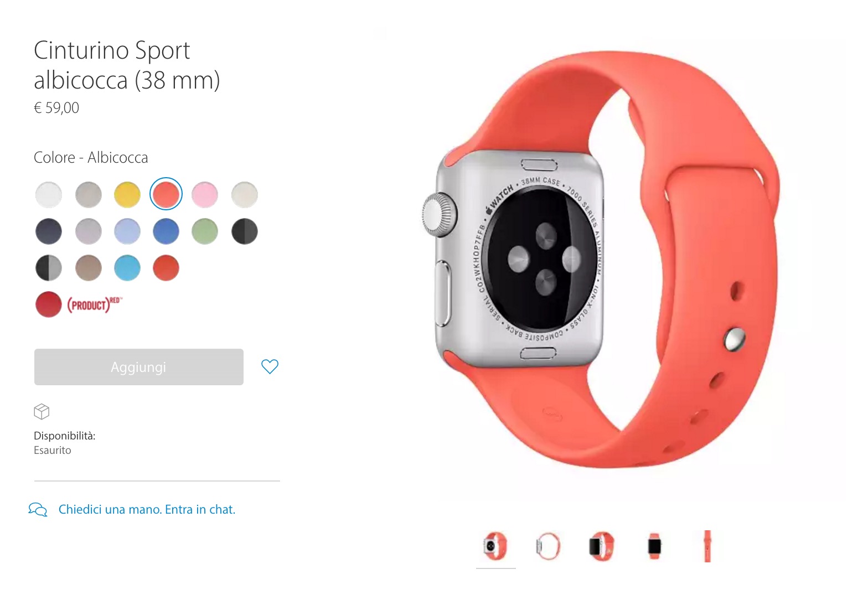Screen dimensions: 868x600
Task: Open Chiedici una mano chat link
Action: point(147,509)
